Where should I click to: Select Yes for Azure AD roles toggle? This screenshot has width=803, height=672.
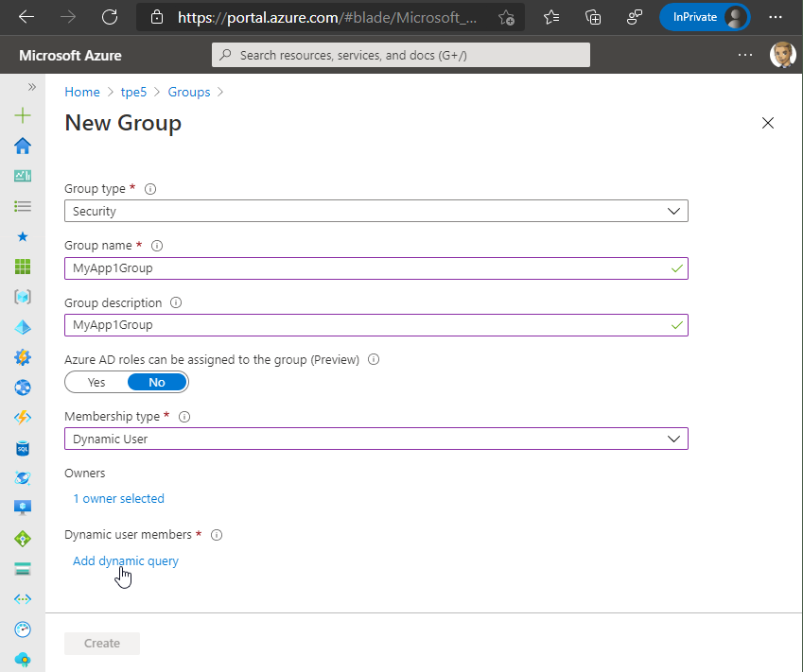(x=96, y=382)
